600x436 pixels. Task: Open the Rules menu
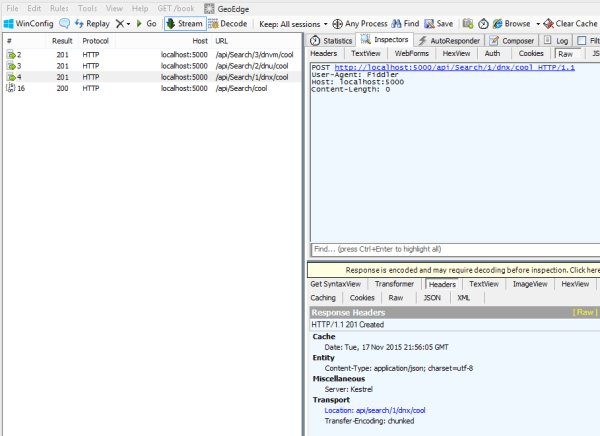click(59, 8)
